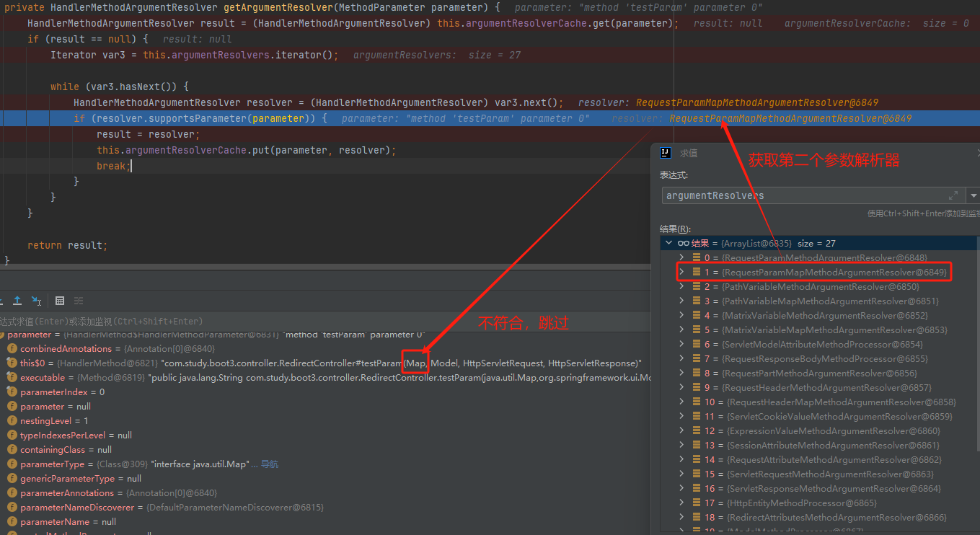The width and height of the screenshot is (980, 535).
Task: Expand item 11 ServletCookieValueMethodArgumentResolver
Action: [681, 417]
